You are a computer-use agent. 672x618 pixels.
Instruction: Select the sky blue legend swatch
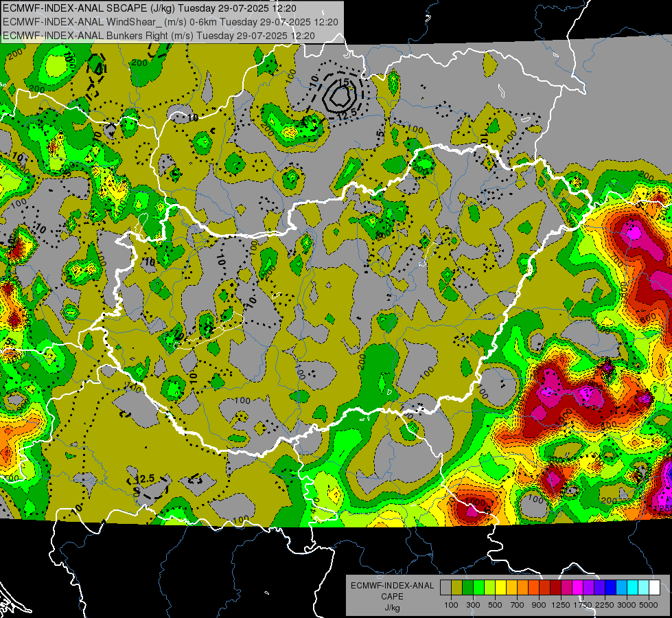pos(622,588)
